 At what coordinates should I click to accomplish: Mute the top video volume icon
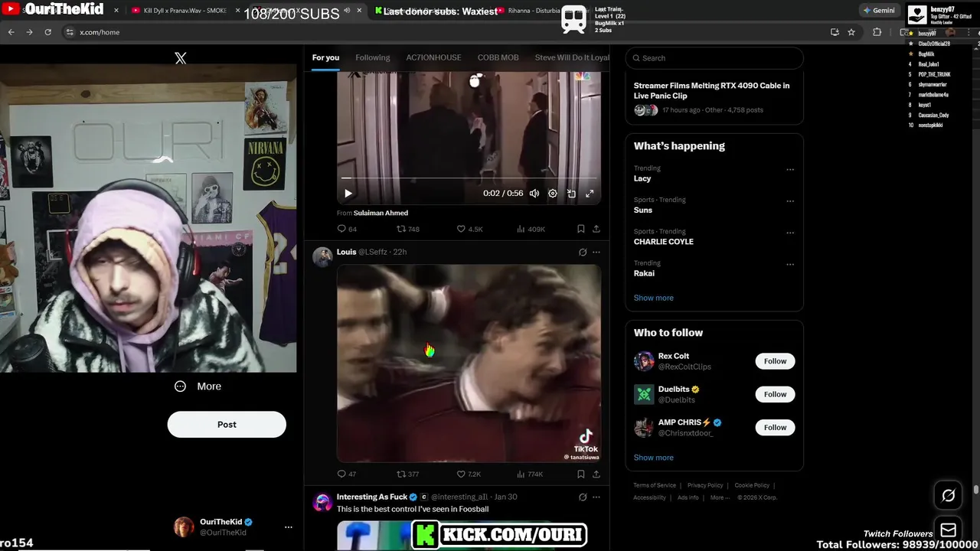pyautogui.click(x=534, y=194)
